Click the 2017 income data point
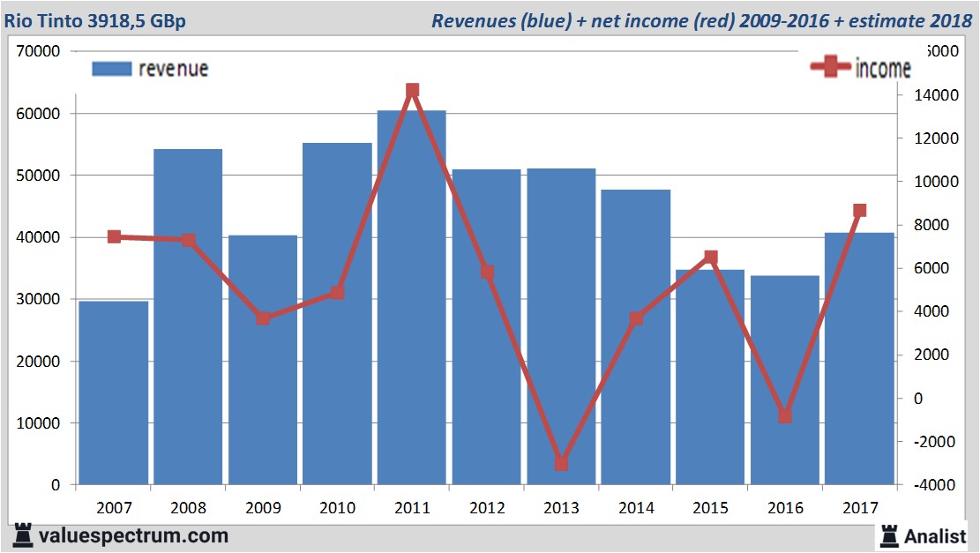The width and height of the screenshot is (980, 553). (859, 211)
